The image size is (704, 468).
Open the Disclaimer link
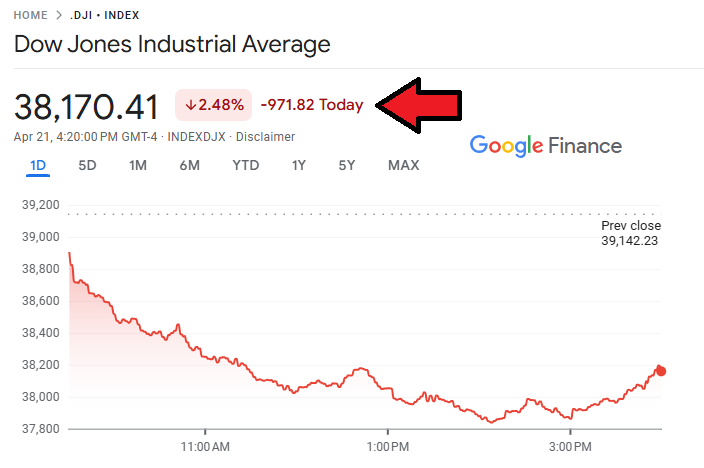(265, 137)
